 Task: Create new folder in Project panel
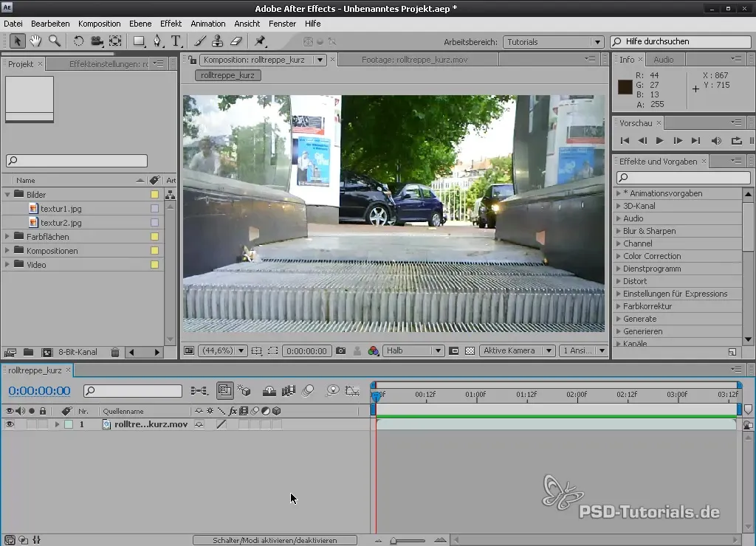pos(29,352)
